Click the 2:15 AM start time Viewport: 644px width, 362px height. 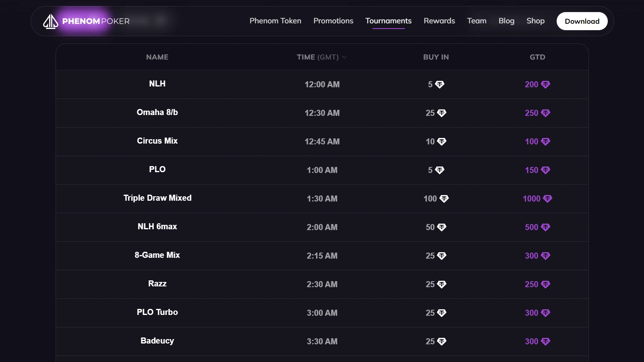click(322, 256)
